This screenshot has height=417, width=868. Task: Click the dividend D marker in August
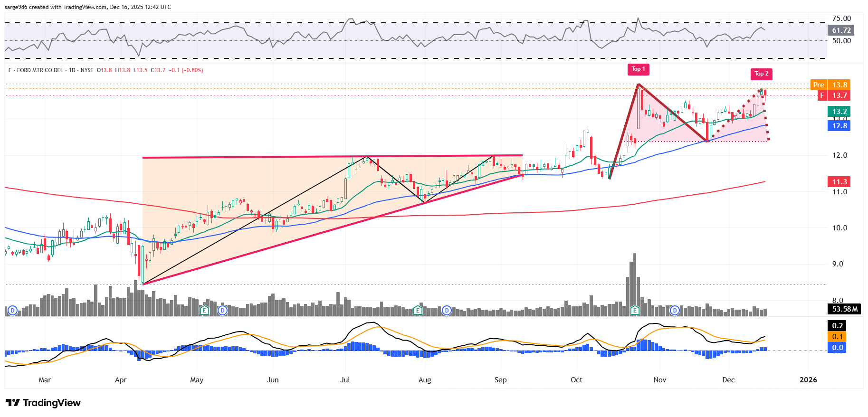pos(447,311)
